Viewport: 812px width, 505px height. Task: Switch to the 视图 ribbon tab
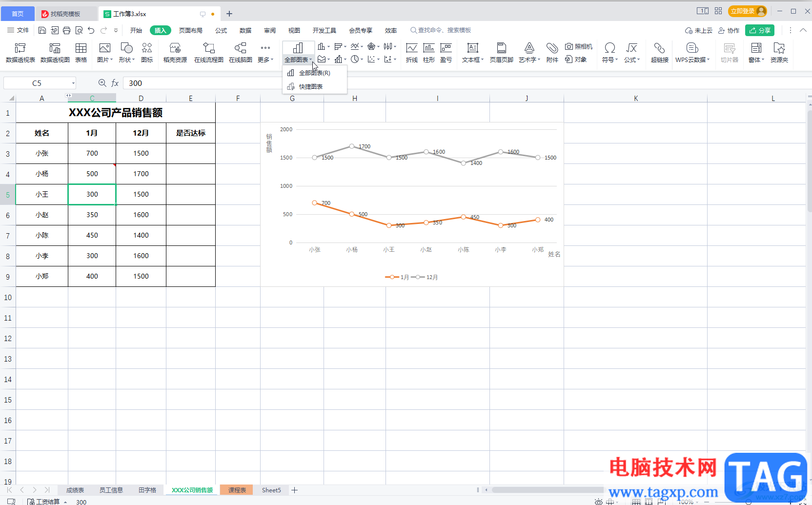pos(294,30)
